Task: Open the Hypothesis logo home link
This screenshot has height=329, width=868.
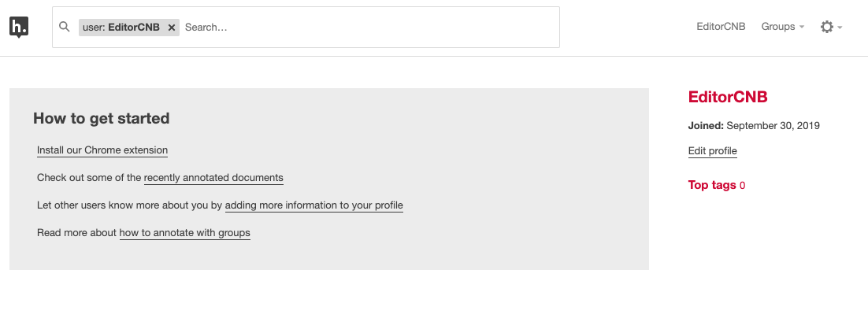Action: point(19,27)
